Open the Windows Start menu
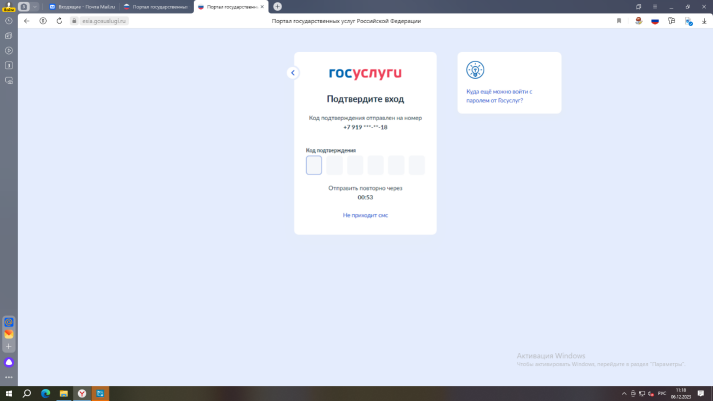 point(8,393)
